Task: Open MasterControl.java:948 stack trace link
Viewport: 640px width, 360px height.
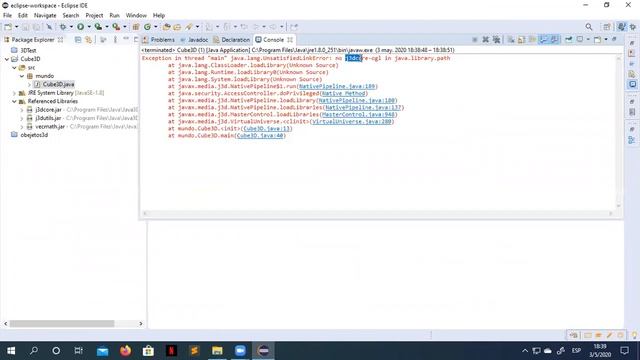Action: 358,114
